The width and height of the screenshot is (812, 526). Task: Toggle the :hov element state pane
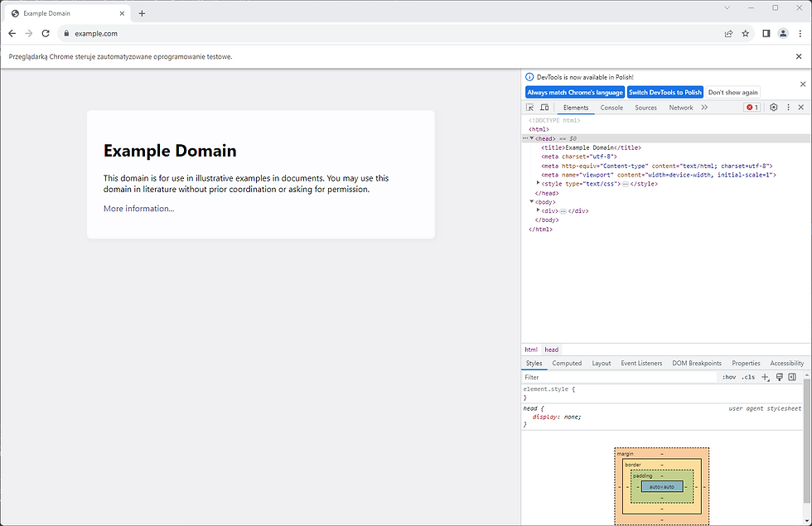[x=729, y=378]
